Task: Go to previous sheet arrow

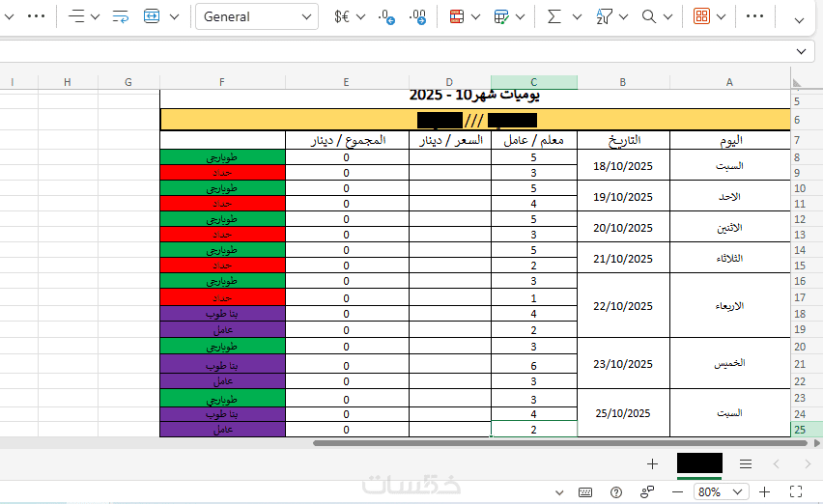Action: [777, 463]
